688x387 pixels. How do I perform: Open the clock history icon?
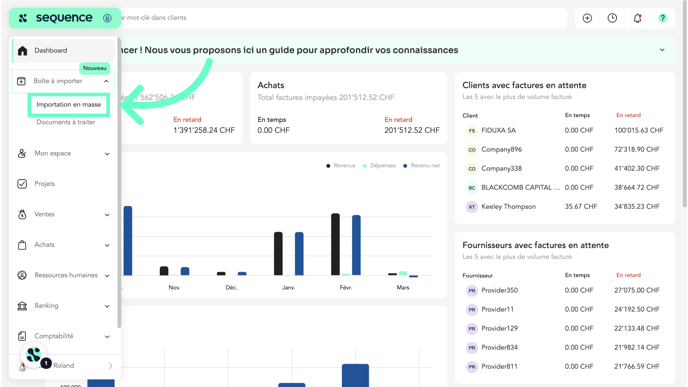click(612, 18)
